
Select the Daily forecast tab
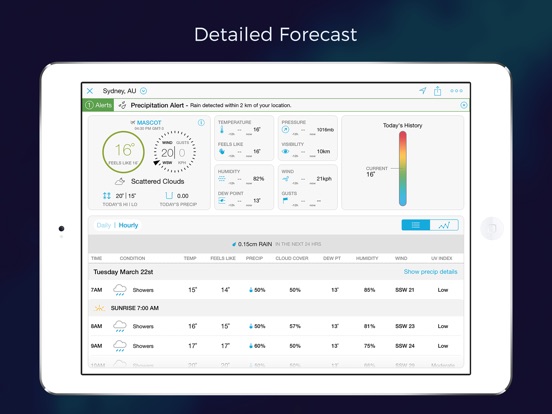point(104,225)
